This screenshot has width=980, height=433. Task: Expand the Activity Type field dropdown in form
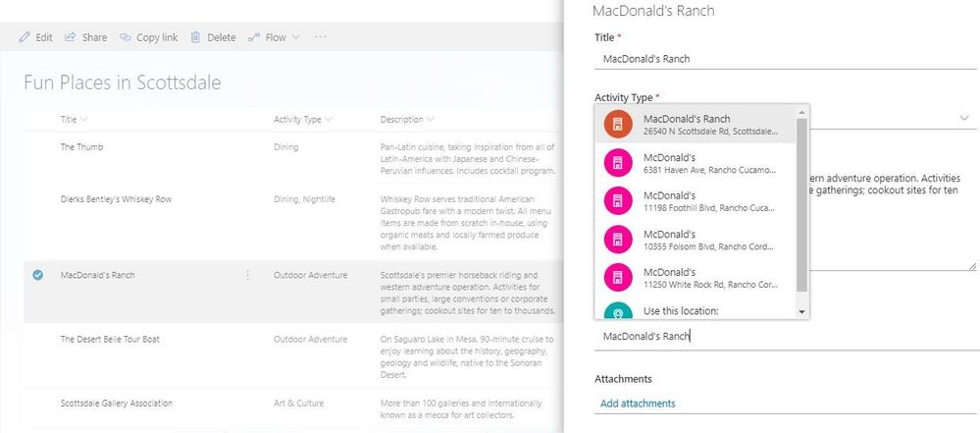tap(964, 118)
